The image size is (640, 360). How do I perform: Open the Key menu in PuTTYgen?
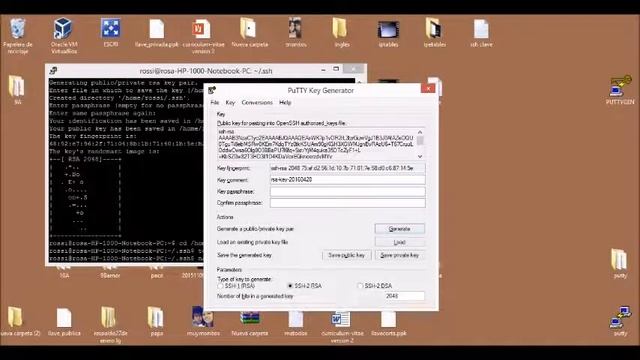click(230, 102)
